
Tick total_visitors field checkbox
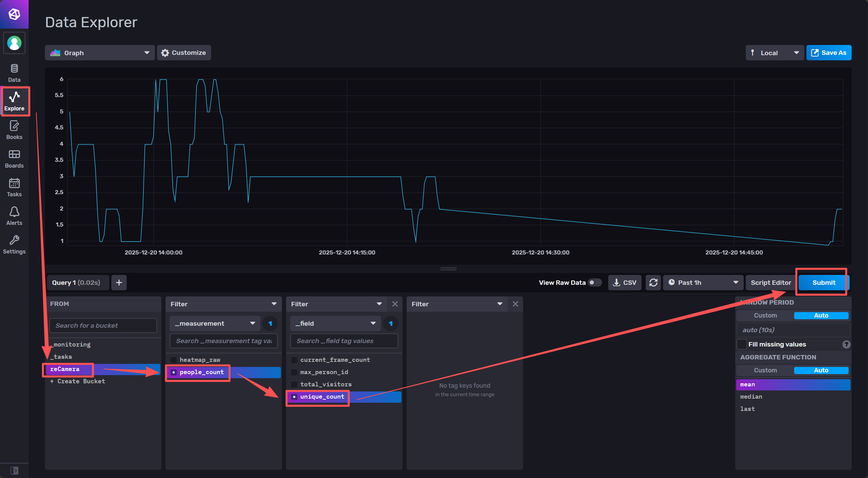click(294, 384)
